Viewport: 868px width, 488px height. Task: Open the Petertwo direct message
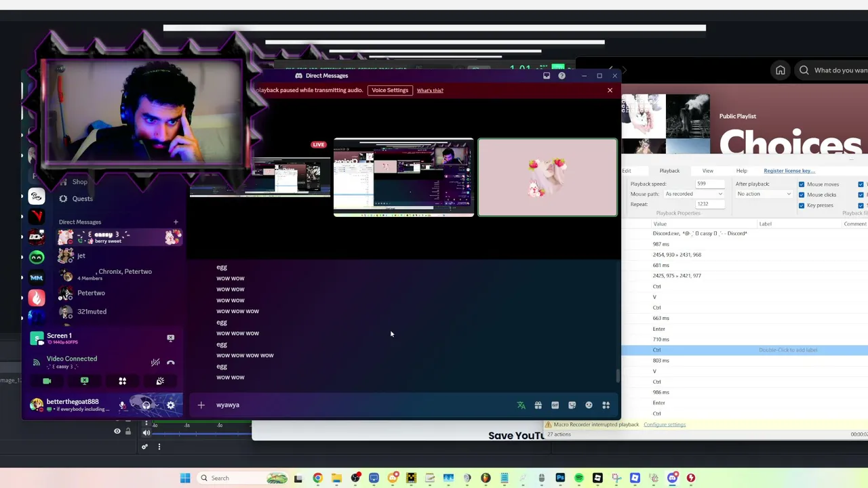[x=120, y=293]
